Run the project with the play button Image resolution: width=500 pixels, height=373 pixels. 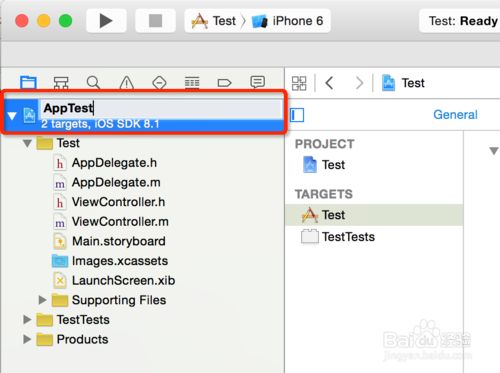(106, 21)
